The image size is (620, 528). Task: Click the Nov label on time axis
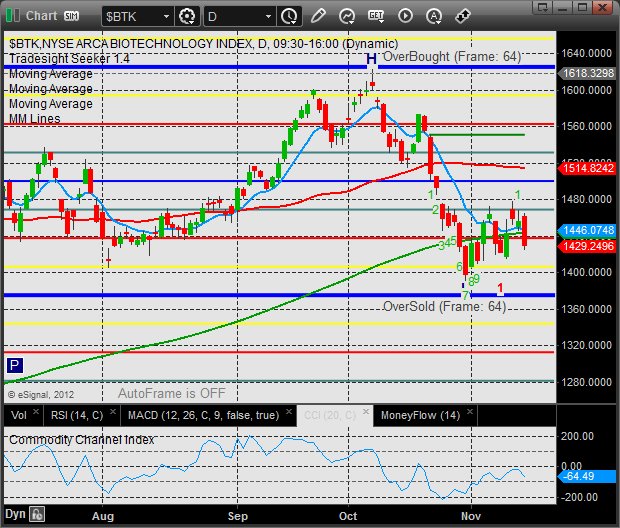pos(471,516)
